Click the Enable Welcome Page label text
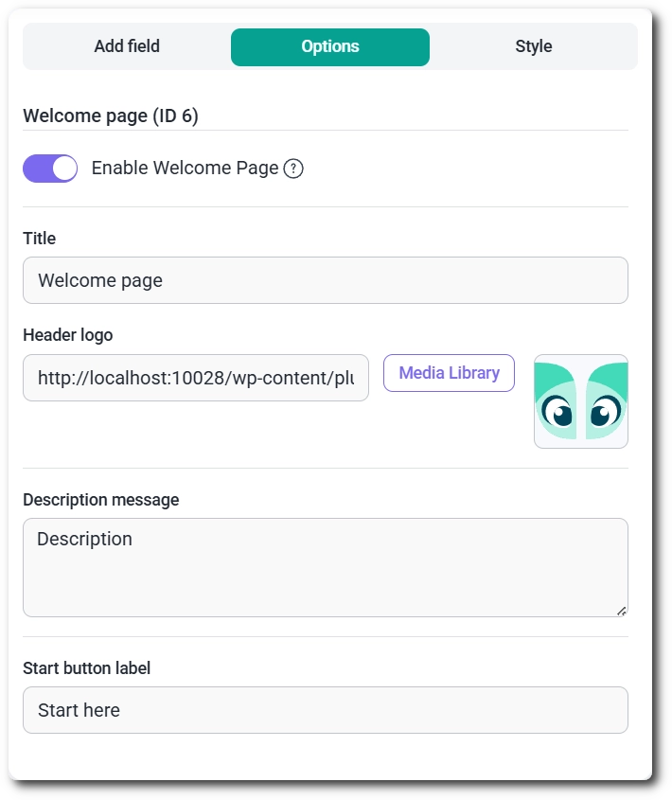Viewport: 672px width, 800px height. point(186,168)
